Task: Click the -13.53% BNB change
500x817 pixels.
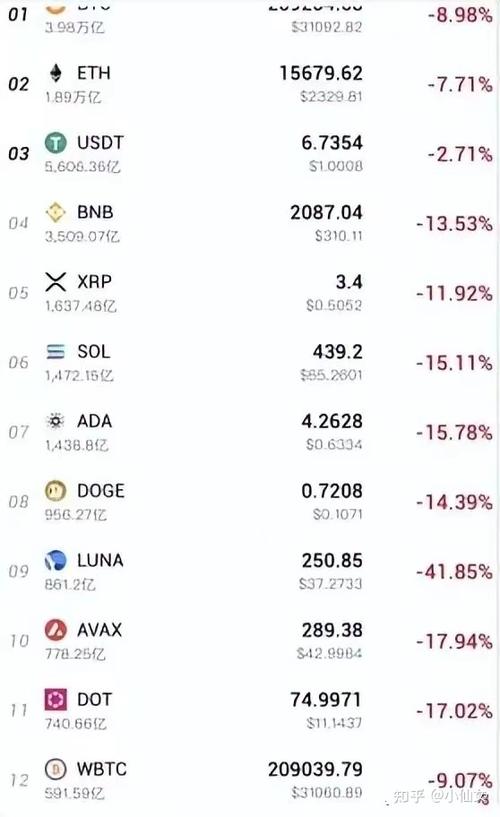Action: (x=454, y=224)
